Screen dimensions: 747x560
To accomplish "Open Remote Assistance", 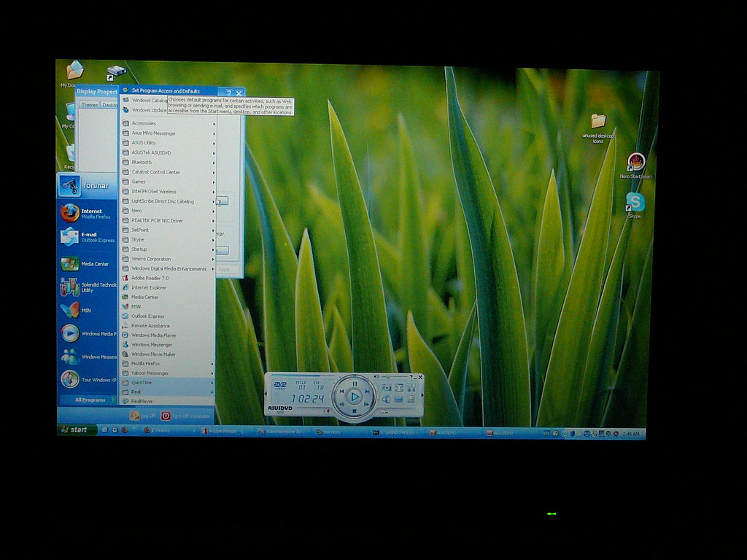I will pyautogui.click(x=168, y=326).
